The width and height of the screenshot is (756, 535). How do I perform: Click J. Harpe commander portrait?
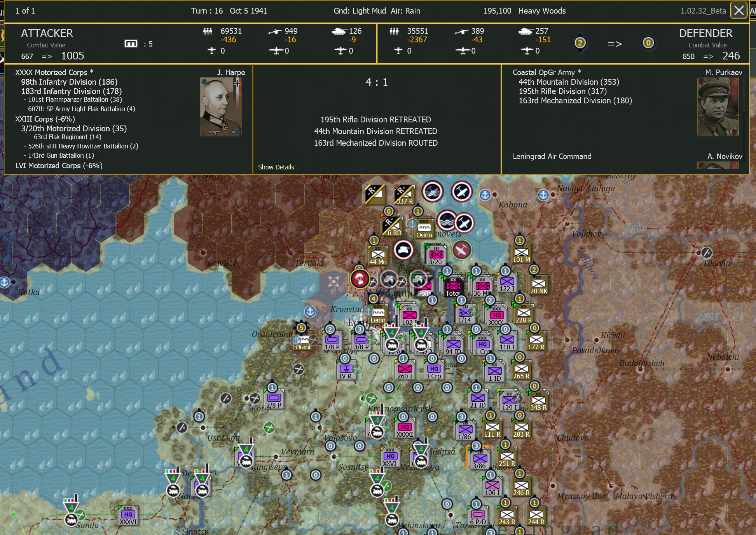click(x=220, y=106)
